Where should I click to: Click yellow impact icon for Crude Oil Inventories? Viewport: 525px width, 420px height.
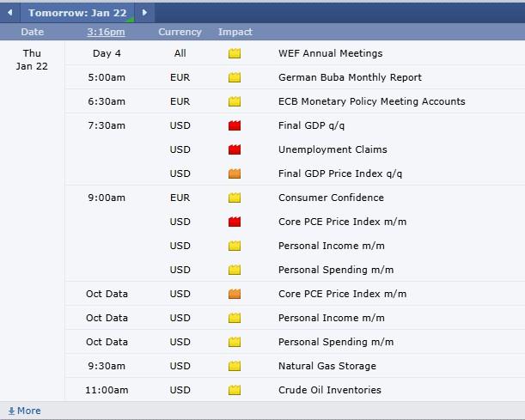click(235, 390)
